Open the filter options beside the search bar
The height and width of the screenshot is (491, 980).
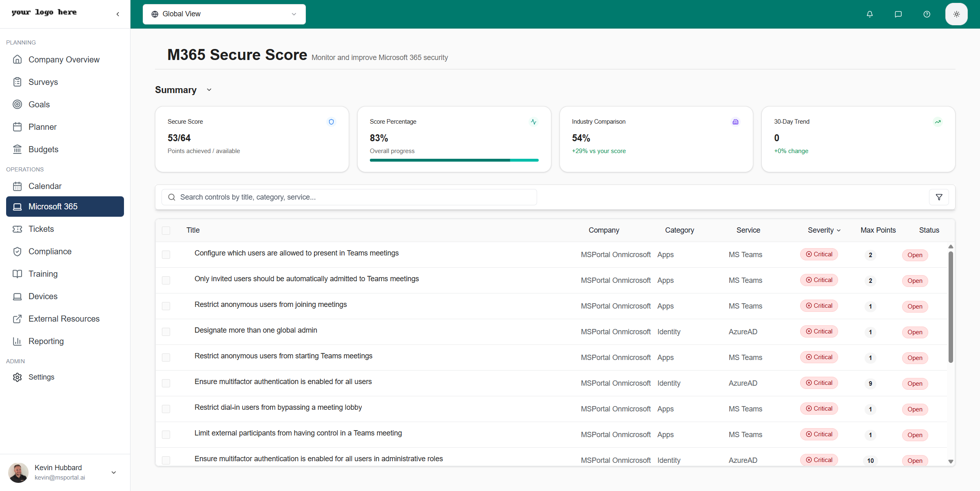(x=939, y=197)
